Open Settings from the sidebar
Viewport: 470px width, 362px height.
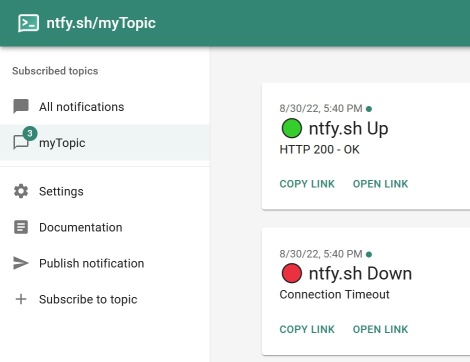[x=105, y=191]
